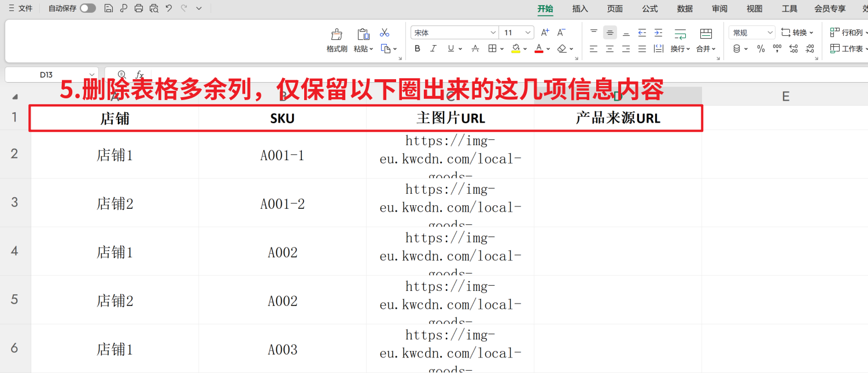The width and height of the screenshot is (868, 373).
Task: Click the percent style icon
Action: coord(761,49)
